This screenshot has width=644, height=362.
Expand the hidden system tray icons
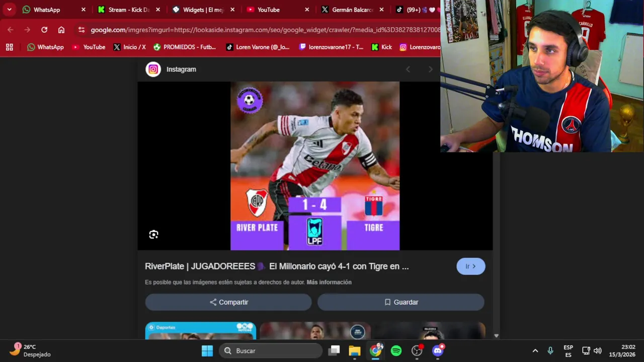point(535,351)
